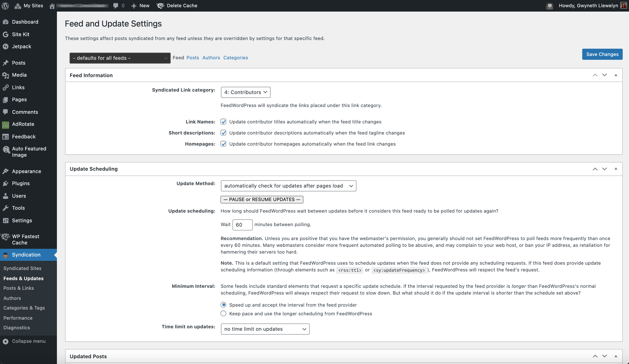This screenshot has width=629, height=364.
Task: Open Feeds & Updates submenu item
Action: pos(23,278)
